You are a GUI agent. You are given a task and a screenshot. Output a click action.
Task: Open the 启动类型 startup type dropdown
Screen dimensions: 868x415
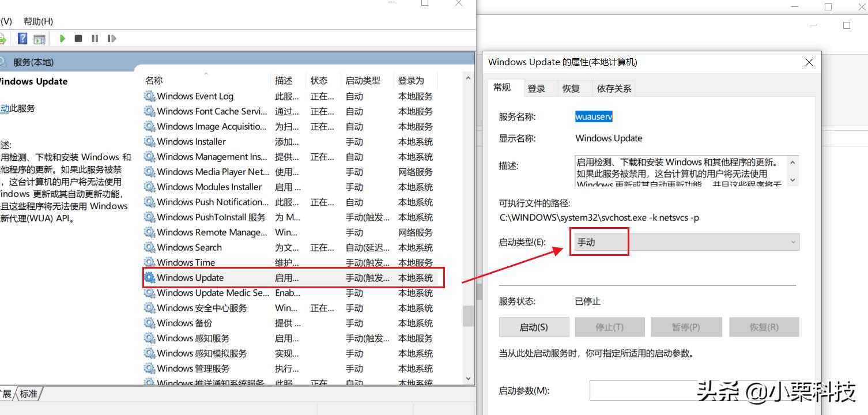click(x=794, y=242)
